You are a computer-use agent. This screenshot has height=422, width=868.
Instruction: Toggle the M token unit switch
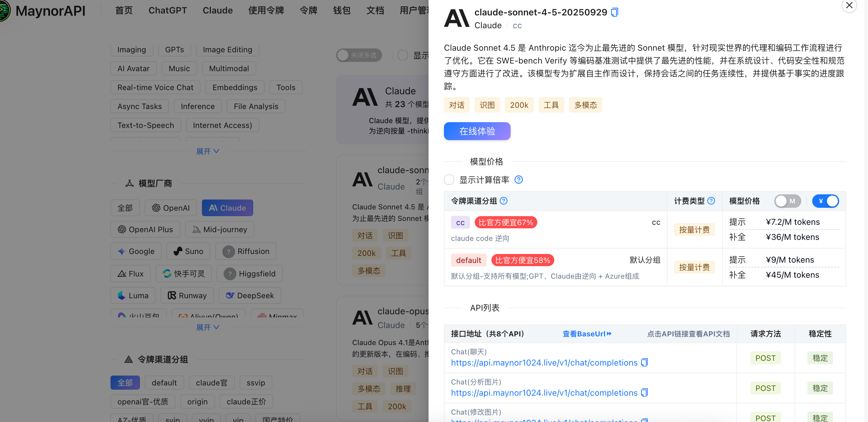pyautogui.click(x=787, y=201)
